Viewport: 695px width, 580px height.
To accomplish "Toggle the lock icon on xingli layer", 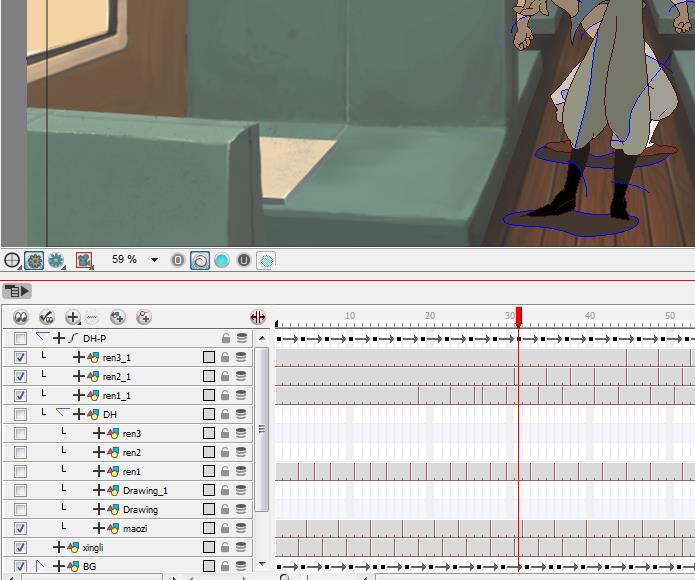I will pos(225,548).
